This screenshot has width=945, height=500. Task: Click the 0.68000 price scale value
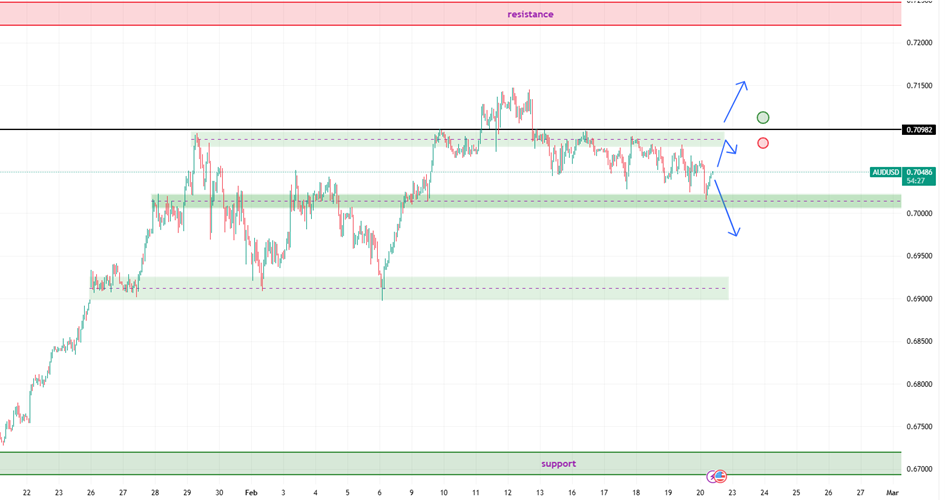tap(919, 384)
